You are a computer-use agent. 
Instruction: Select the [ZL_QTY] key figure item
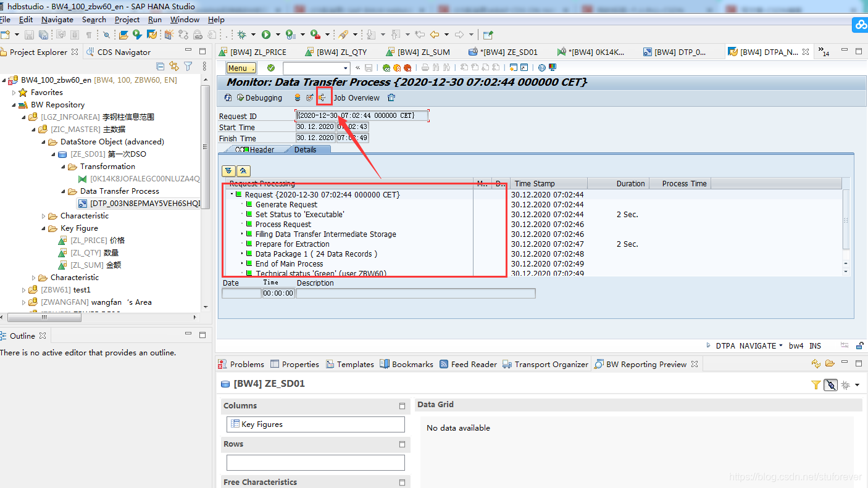[88, 253]
